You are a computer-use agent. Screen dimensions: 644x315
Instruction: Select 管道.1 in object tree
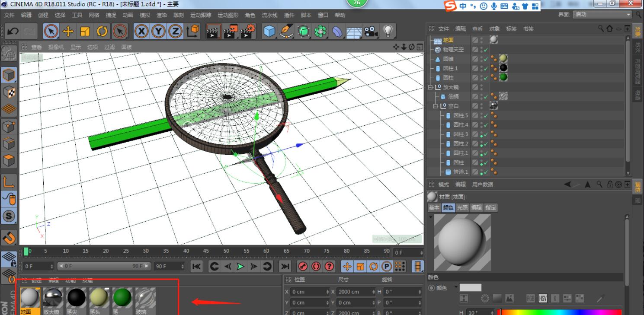pos(461,172)
